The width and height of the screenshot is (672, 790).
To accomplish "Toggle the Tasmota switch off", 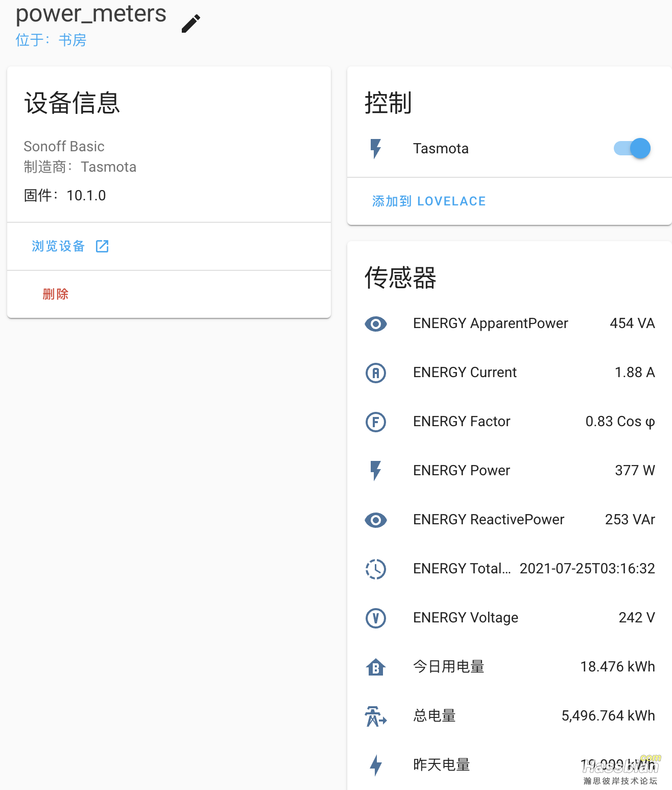I will [632, 148].
